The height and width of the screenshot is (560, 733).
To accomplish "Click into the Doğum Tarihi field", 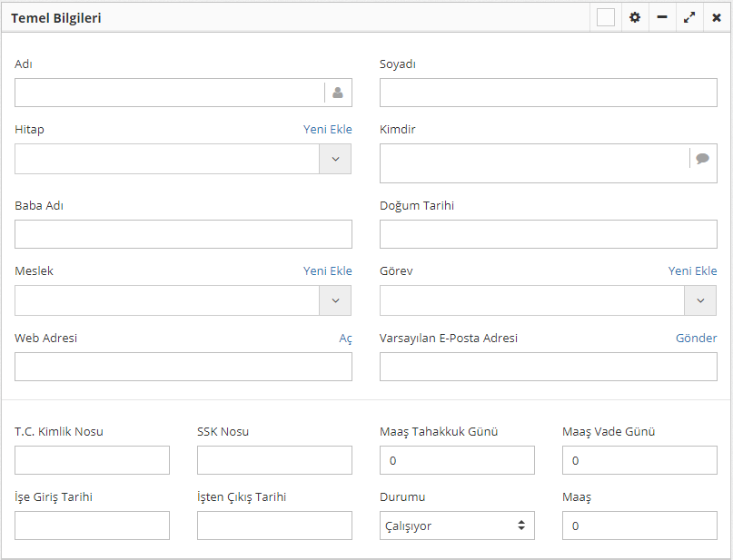I will pyautogui.click(x=548, y=234).
